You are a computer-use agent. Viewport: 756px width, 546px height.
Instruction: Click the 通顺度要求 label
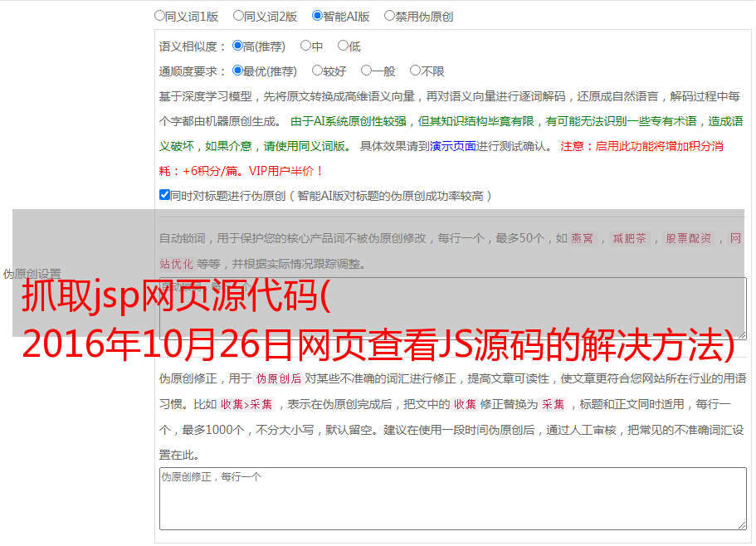click(x=192, y=71)
